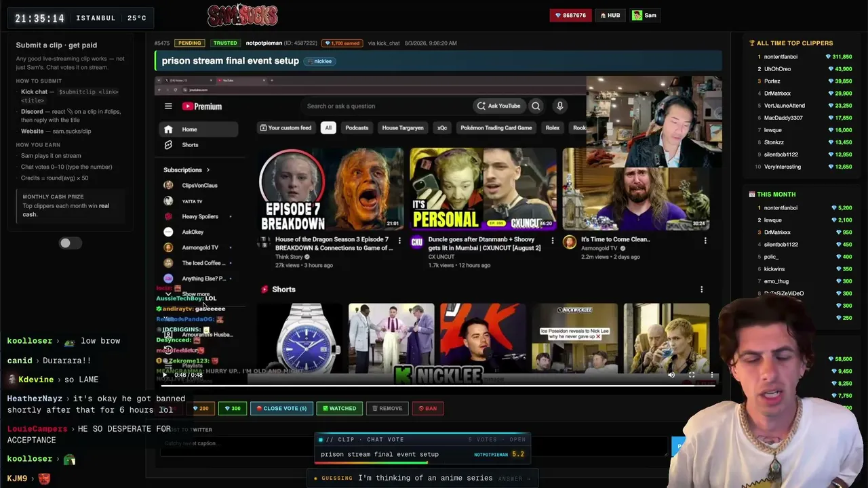The height and width of the screenshot is (488, 868).
Task: Click the notpotpieman username
Action: click(264, 43)
